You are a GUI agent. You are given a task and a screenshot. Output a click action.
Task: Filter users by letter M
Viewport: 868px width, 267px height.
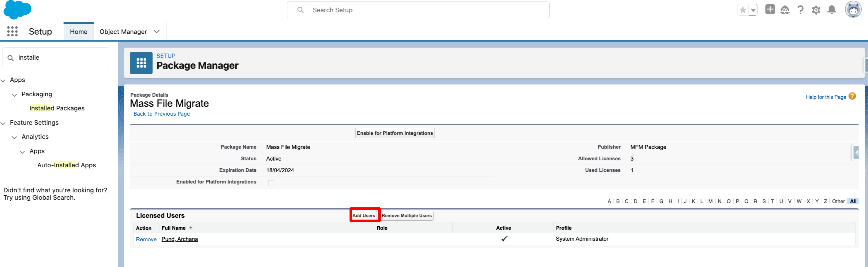[x=710, y=201]
